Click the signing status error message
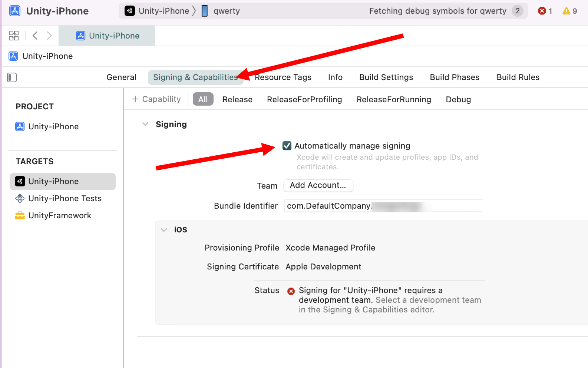This screenshot has height=368, width=588. pos(390,300)
